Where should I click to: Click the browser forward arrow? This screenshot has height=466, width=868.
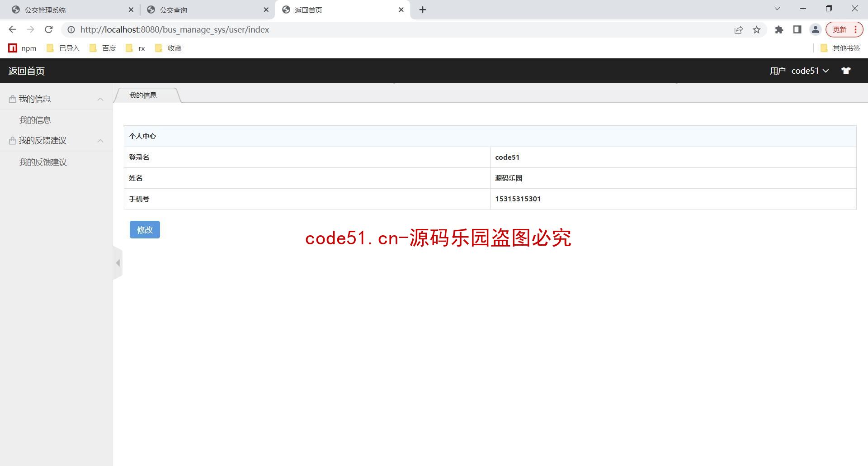coord(30,29)
